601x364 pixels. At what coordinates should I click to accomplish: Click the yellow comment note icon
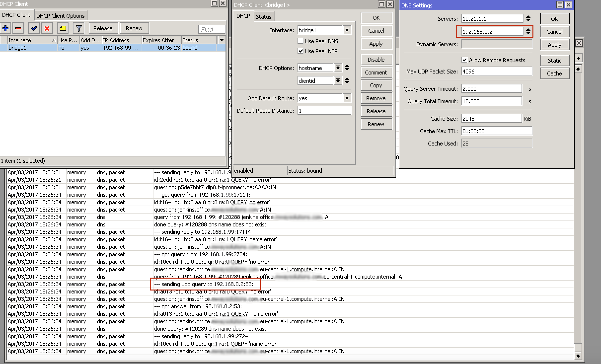(x=63, y=28)
